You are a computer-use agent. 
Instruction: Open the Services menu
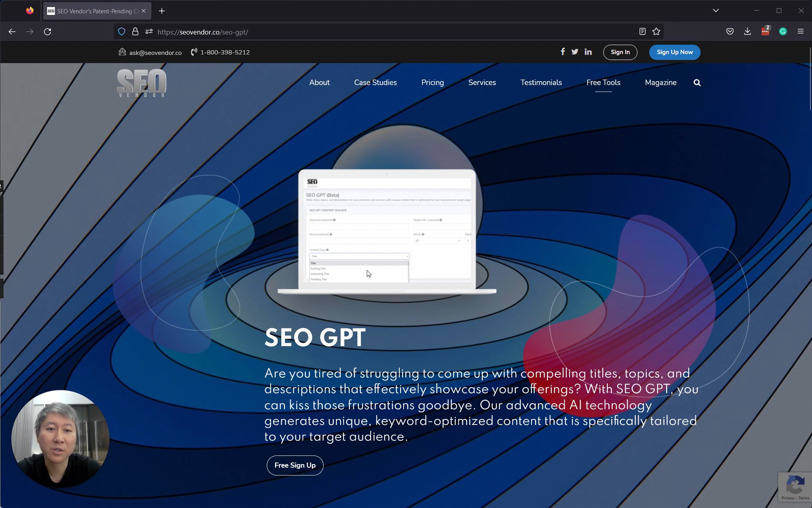click(482, 83)
